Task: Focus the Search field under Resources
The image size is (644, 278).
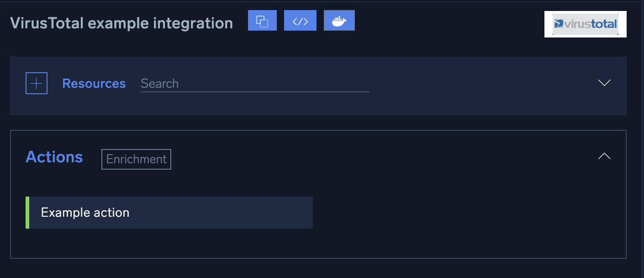Action: tap(254, 84)
